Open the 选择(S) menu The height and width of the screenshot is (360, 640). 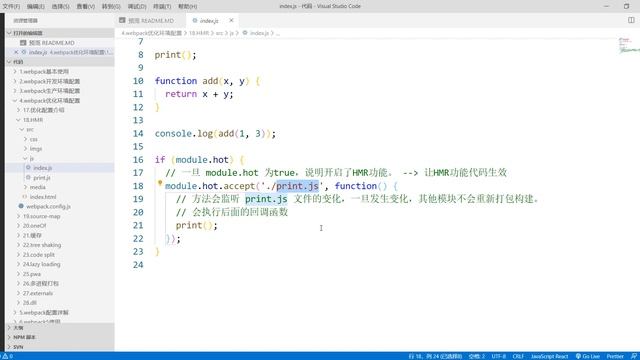pos(60,7)
